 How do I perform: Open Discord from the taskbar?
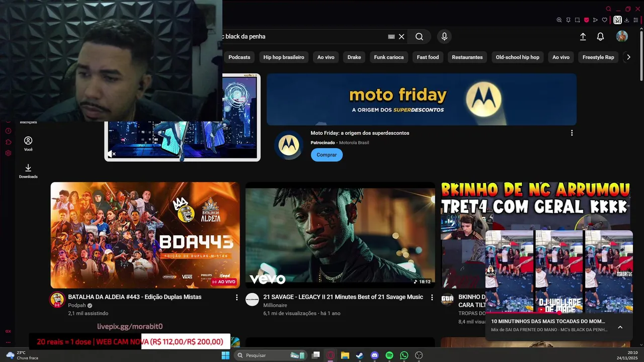(374, 355)
